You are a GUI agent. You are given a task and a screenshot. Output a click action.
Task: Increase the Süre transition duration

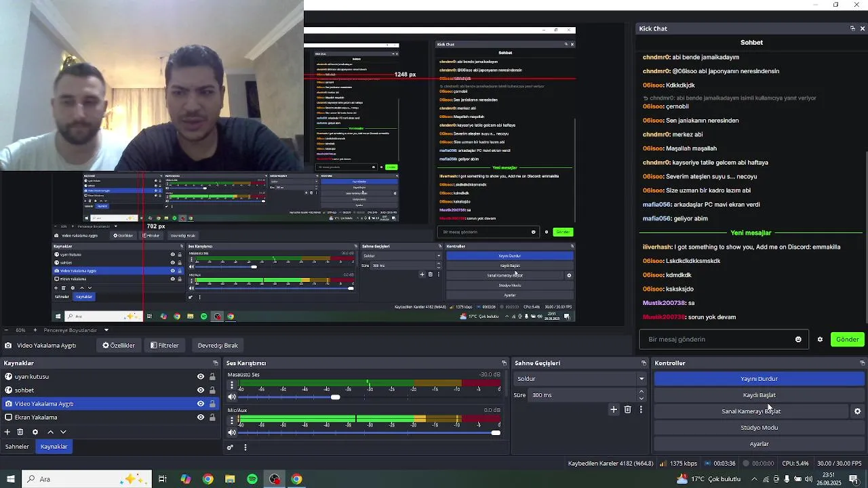642,392
